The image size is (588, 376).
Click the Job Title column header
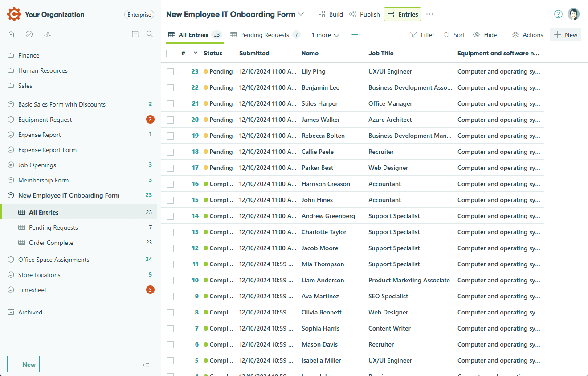(x=381, y=53)
